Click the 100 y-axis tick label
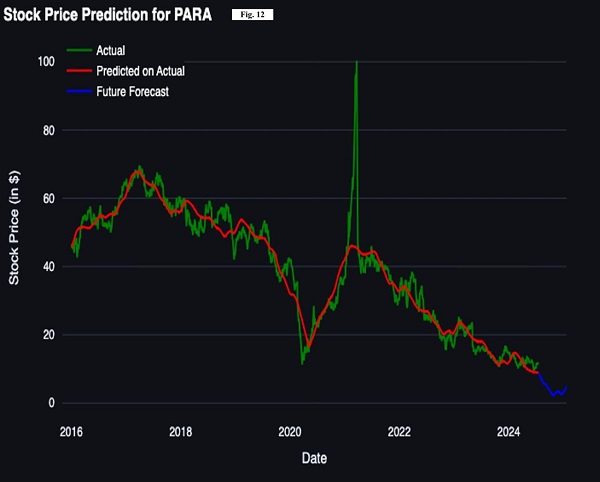This screenshot has width=600, height=482. tap(47, 62)
